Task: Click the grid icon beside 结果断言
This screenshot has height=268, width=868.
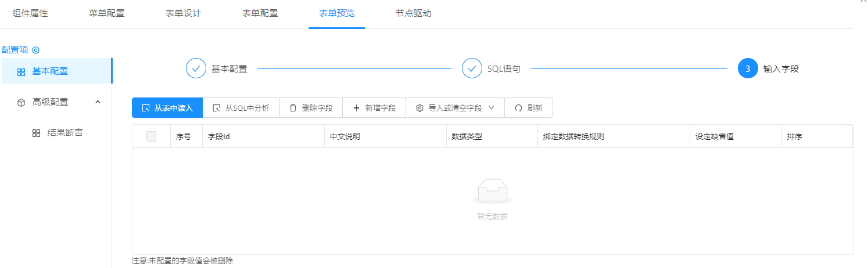Action: [36, 133]
